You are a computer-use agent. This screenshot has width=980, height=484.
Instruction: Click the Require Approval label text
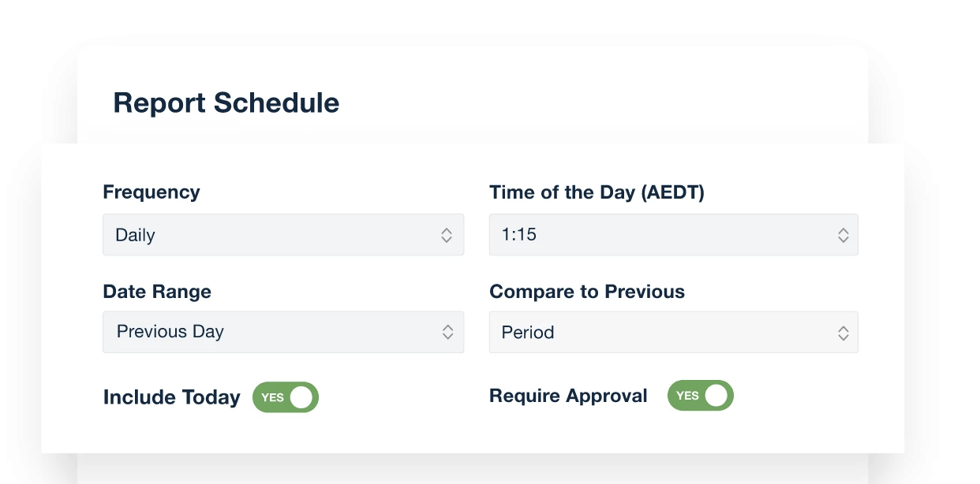click(568, 396)
